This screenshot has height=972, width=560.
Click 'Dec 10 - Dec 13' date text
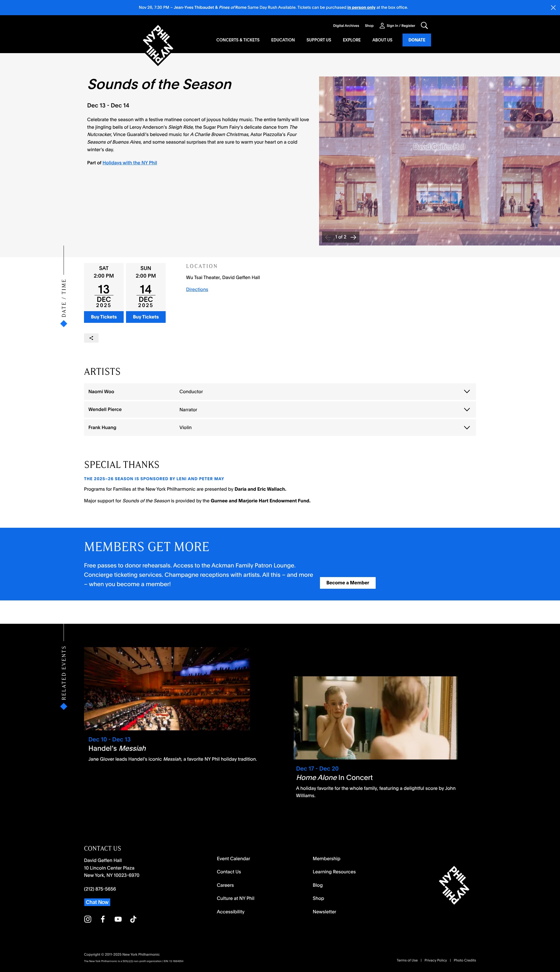click(109, 739)
